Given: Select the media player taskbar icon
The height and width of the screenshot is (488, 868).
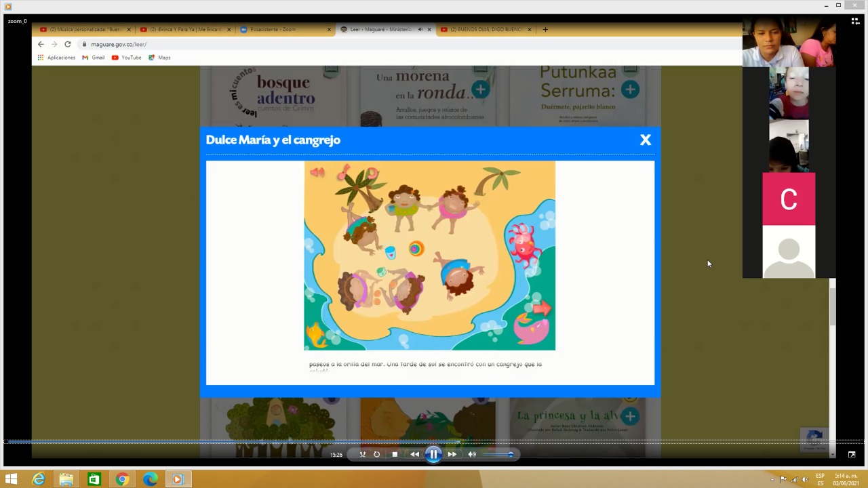Looking at the screenshot, I should [x=178, y=479].
